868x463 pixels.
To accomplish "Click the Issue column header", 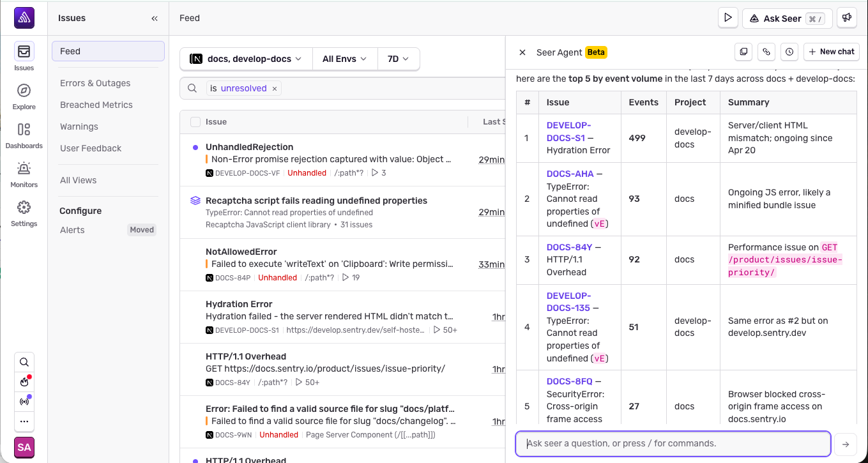I will [x=216, y=121].
